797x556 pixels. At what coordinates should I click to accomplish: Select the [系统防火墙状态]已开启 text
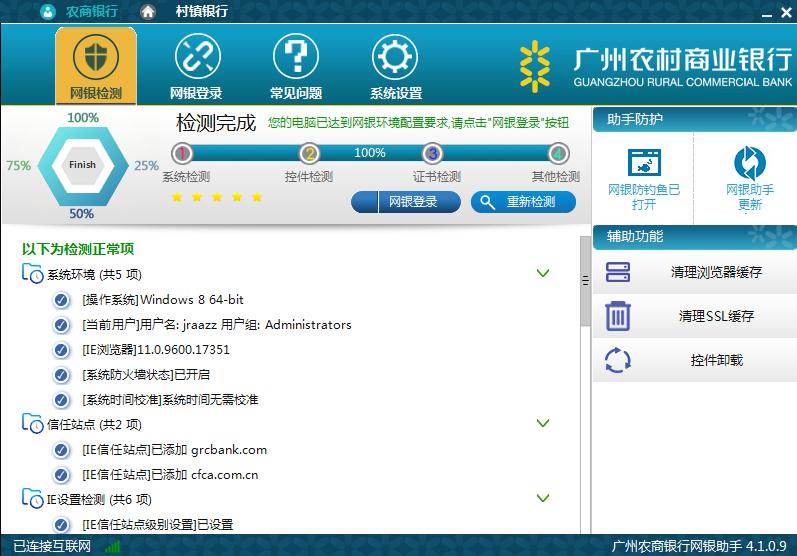(x=146, y=375)
